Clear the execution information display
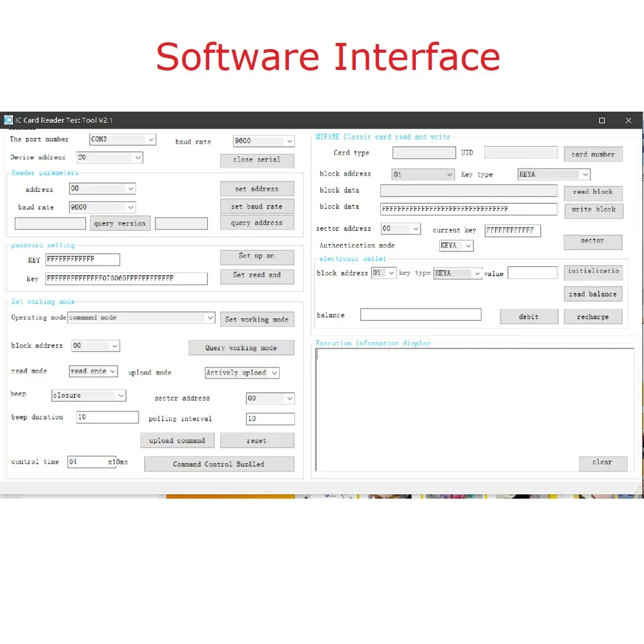 point(602,462)
